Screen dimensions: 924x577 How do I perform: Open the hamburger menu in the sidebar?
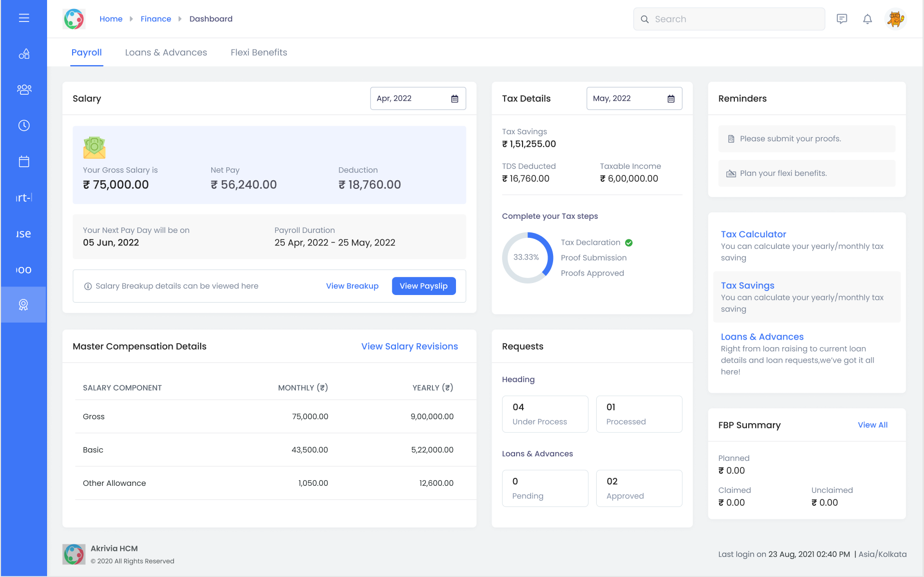(x=24, y=18)
